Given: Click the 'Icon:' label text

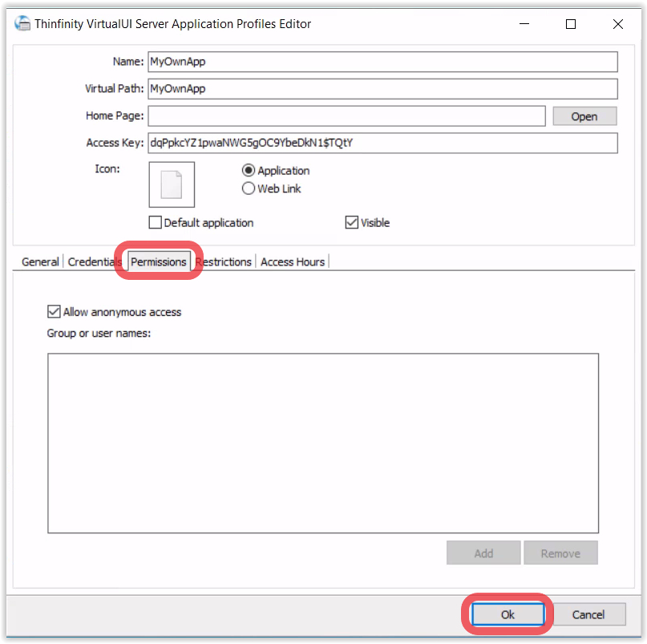Looking at the screenshot, I should click(x=107, y=169).
